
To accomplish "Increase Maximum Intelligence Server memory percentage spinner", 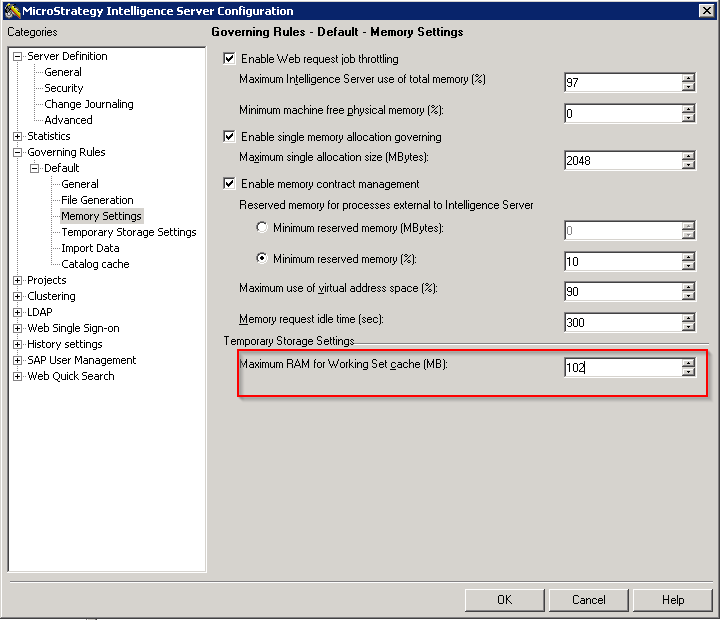I will (x=688, y=78).
